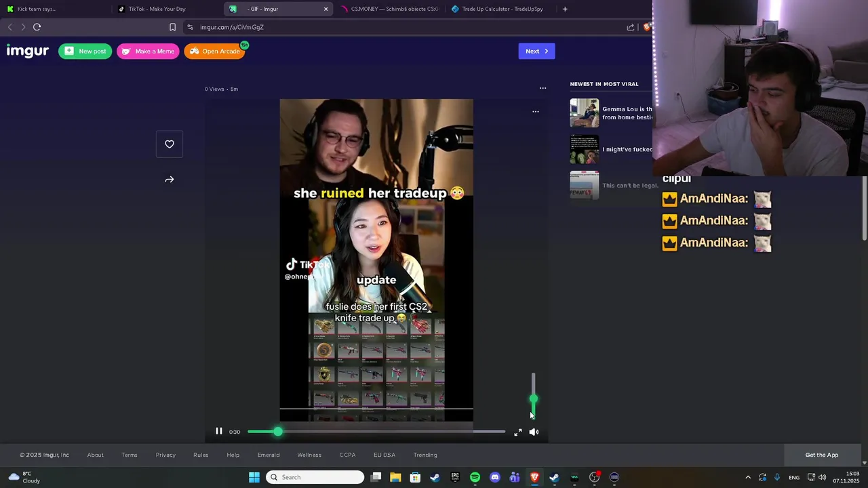Image resolution: width=868 pixels, height=488 pixels.
Task: Bookmark this page
Action: coord(172,27)
